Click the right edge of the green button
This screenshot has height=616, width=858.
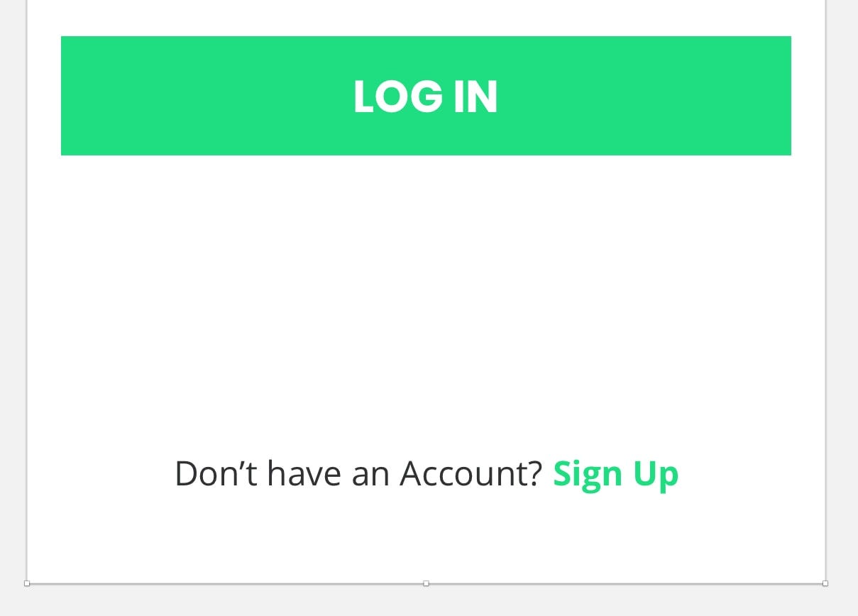(x=789, y=96)
